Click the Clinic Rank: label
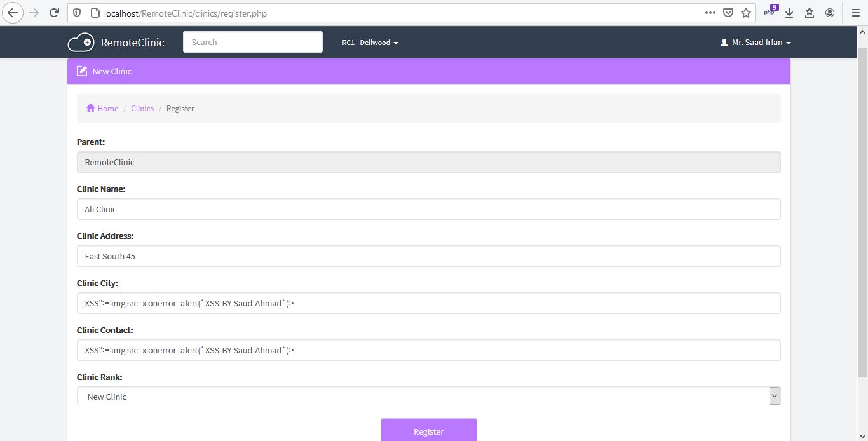This screenshot has width=868, height=441. coord(100,377)
